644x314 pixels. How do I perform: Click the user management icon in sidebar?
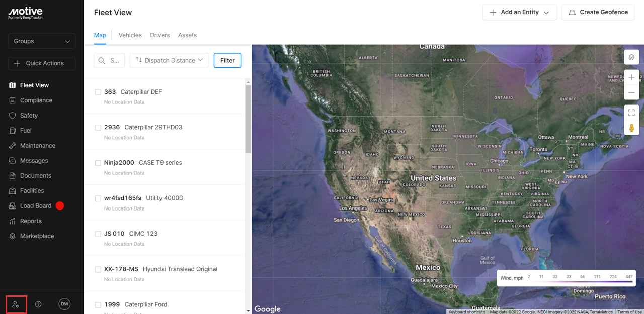click(x=16, y=304)
